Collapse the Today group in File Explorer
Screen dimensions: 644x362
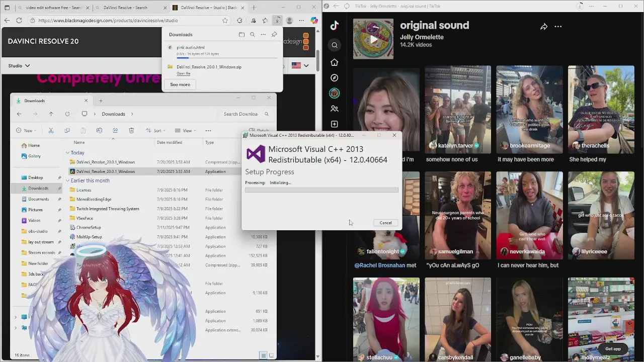(x=67, y=153)
